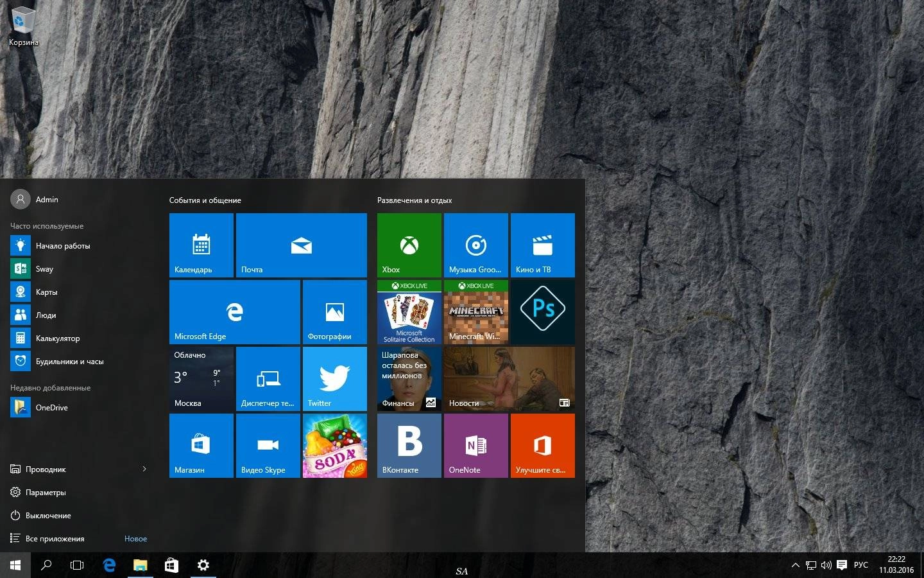
Task: Switch input language РУС
Action: pos(861,565)
